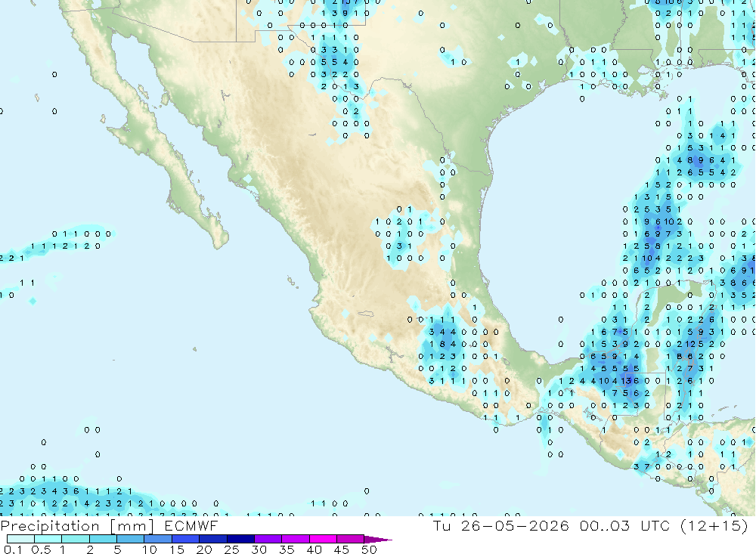Select the 1–2 mm legend color swatch
Screen dimensions: 756x554
tap(76, 539)
